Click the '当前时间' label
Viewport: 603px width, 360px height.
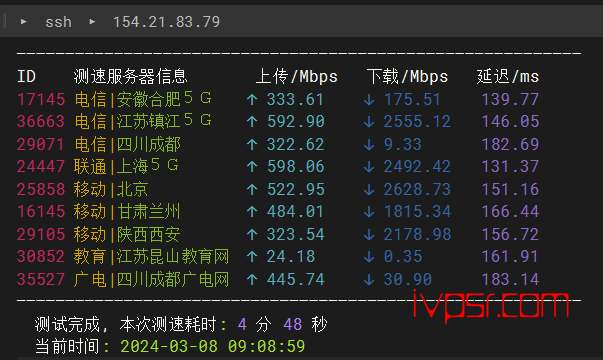click(x=67, y=346)
